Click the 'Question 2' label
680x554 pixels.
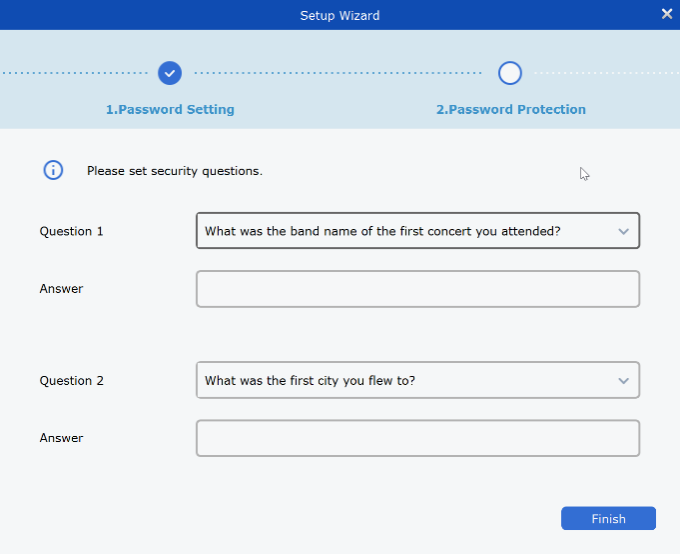coord(72,381)
